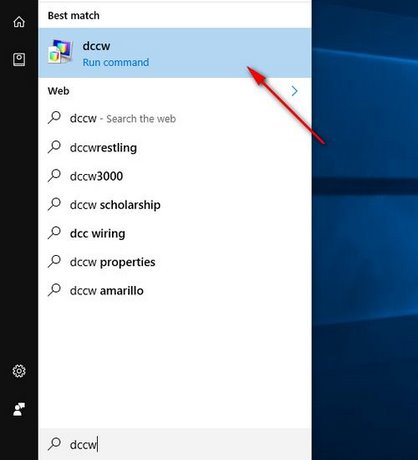Click the dccw color calibration app icon
This screenshot has height=460, width=418.
pos(60,51)
